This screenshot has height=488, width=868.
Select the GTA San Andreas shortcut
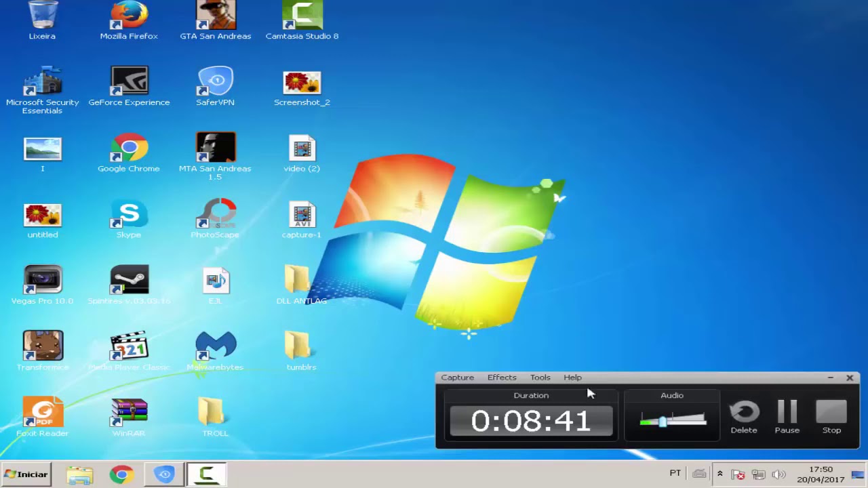(216, 20)
